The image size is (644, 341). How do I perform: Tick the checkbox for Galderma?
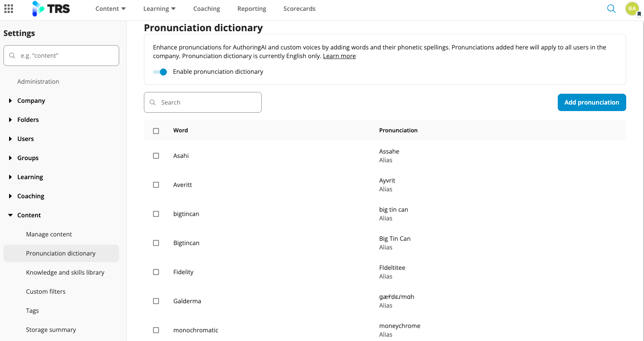156,301
